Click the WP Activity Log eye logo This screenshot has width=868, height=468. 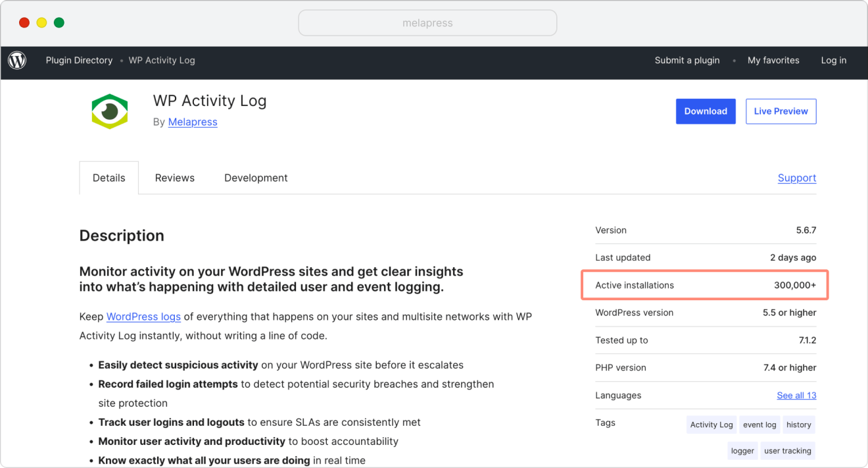[x=109, y=111]
